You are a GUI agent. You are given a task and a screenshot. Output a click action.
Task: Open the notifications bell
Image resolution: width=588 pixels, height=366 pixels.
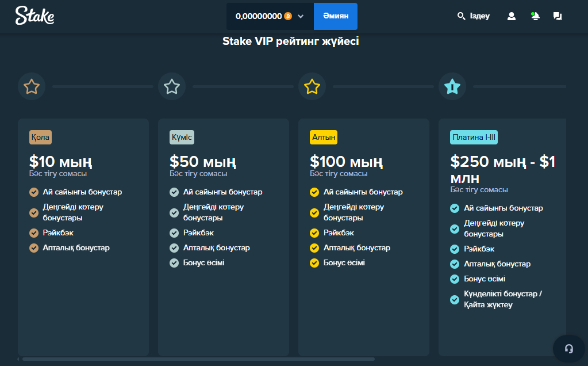point(535,16)
